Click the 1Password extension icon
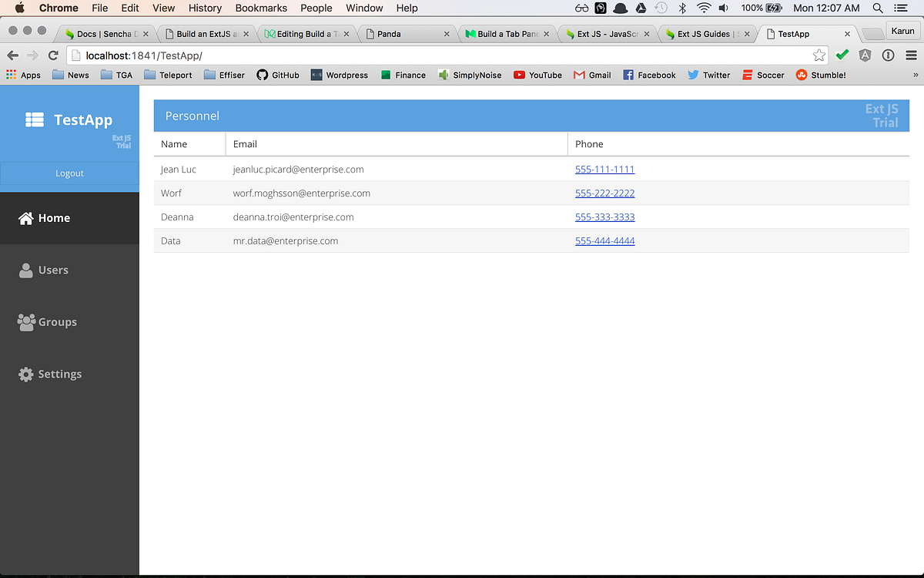The width and height of the screenshot is (924, 578). tap(888, 55)
